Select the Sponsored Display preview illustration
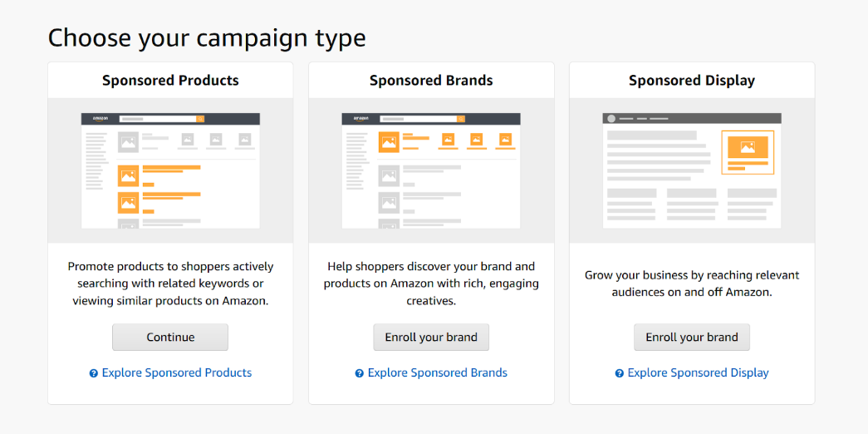Image resolution: width=868 pixels, height=434 pixels. [x=692, y=170]
